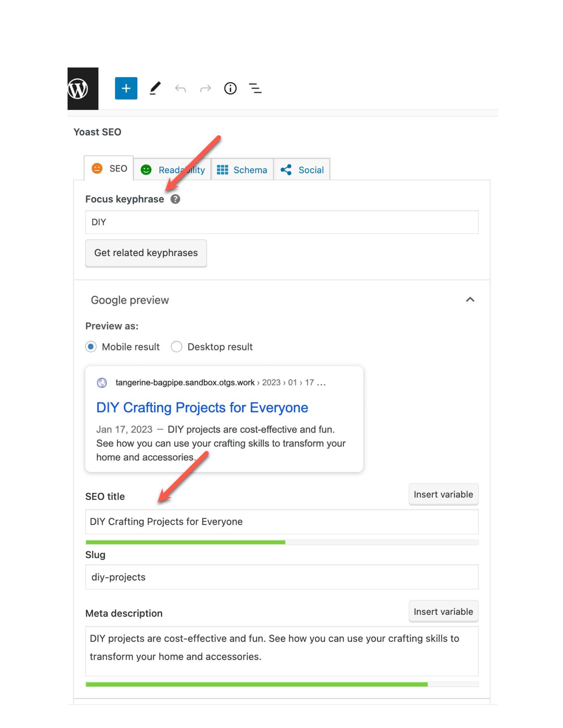Select the Desktop result radio button
Viewport: 563px width, 728px height.
point(177,347)
